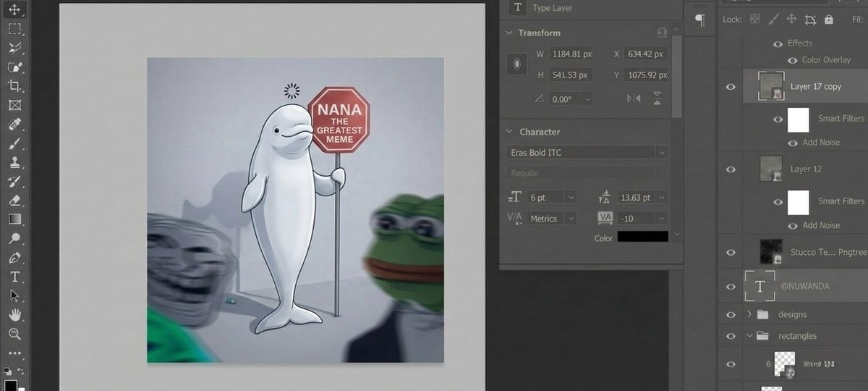Click the Lock transparent pixels icon
The height and width of the screenshot is (391, 868).
click(x=755, y=20)
